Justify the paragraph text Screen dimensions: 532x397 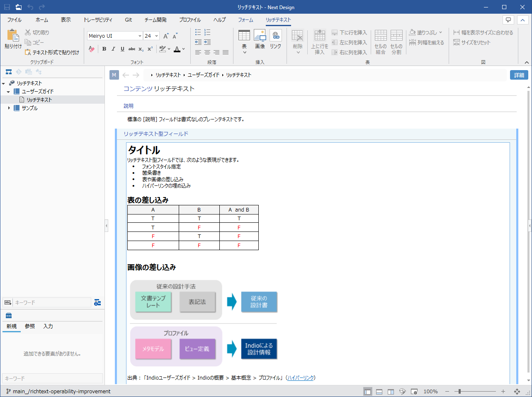(x=226, y=52)
